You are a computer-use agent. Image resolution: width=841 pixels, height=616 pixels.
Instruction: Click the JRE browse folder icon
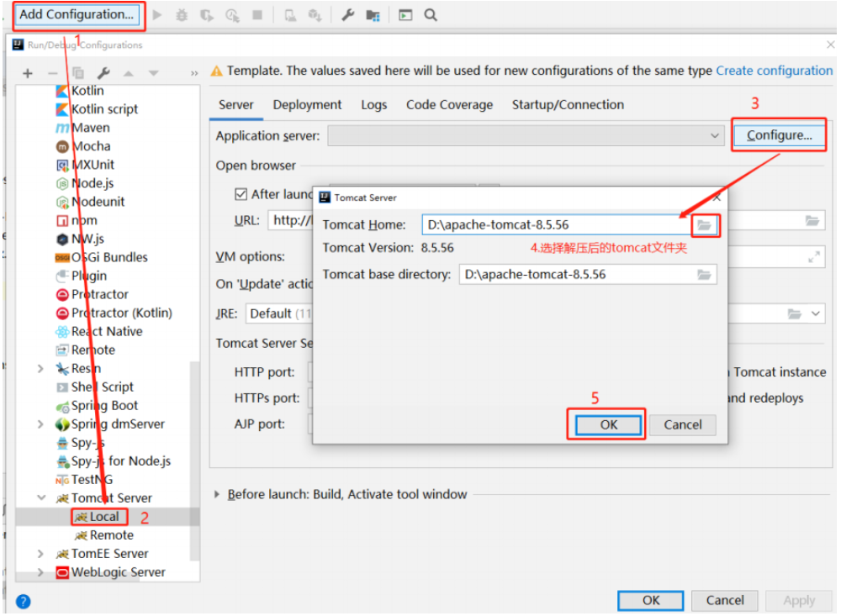pos(795,313)
